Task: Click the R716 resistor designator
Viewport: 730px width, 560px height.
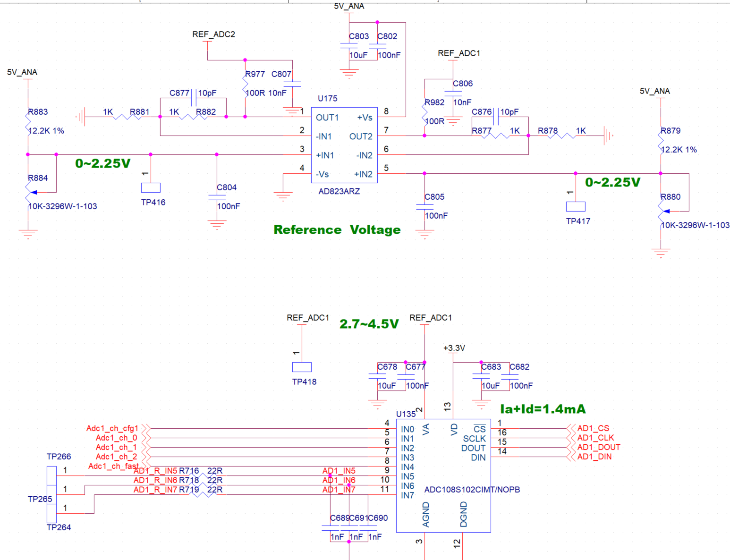Action: [x=189, y=471]
